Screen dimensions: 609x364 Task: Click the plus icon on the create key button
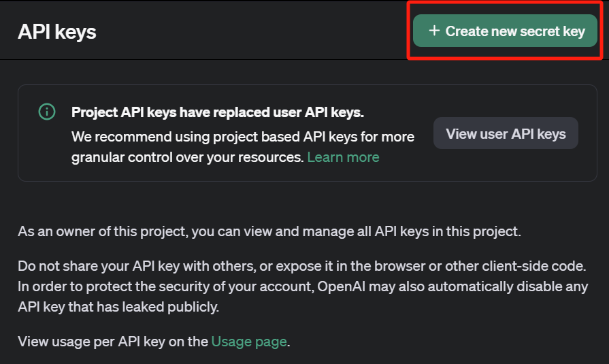click(433, 31)
